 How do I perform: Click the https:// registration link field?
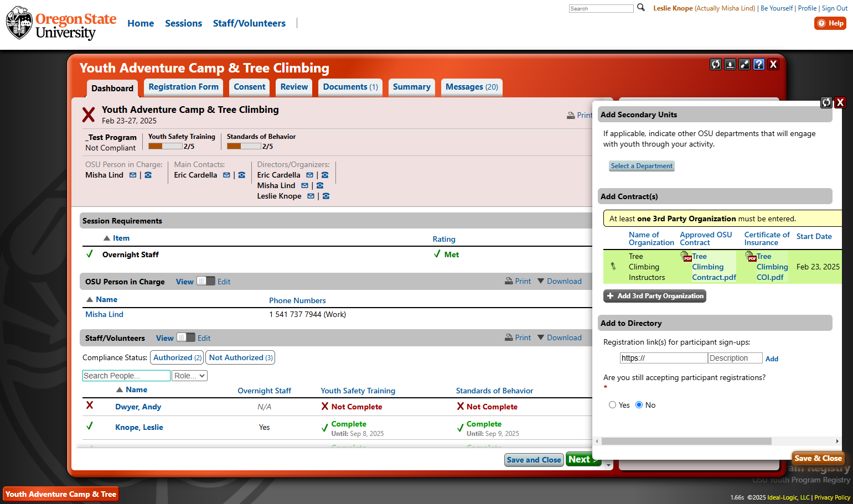click(664, 358)
